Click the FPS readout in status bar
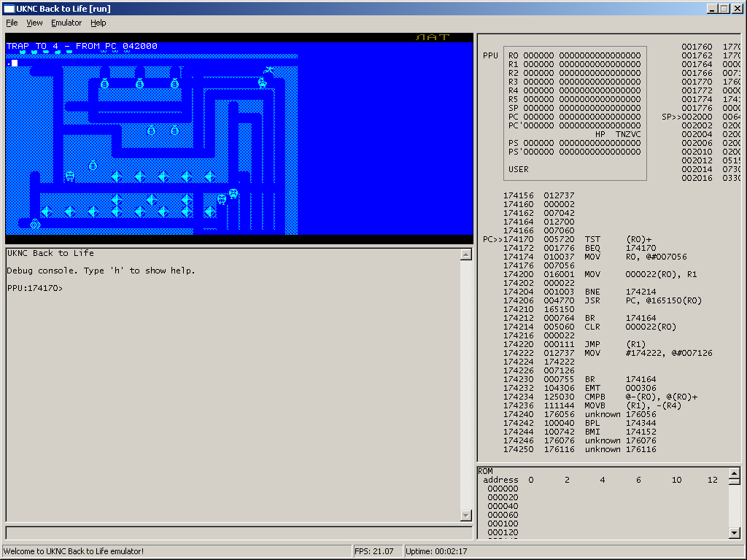The image size is (747, 560). pyautogui.click(x=375, y=551)
